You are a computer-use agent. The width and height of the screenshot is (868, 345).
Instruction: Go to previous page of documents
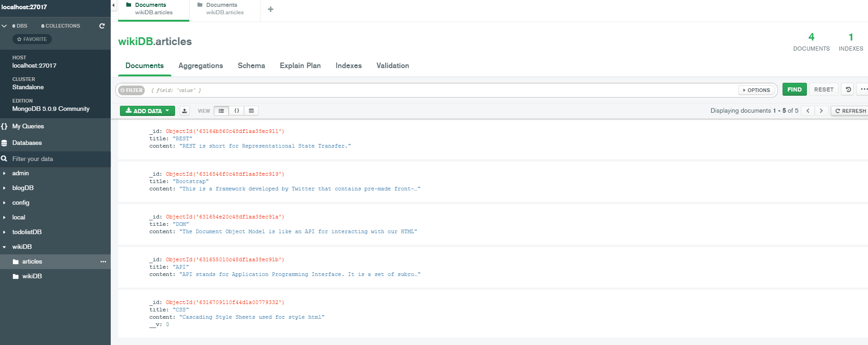point(808,111)
